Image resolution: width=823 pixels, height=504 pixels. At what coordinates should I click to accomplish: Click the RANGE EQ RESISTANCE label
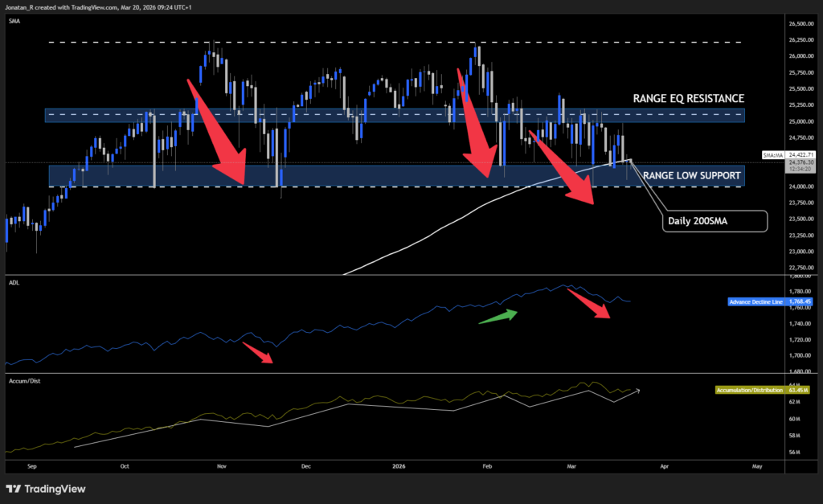click(x=687, y=98)
